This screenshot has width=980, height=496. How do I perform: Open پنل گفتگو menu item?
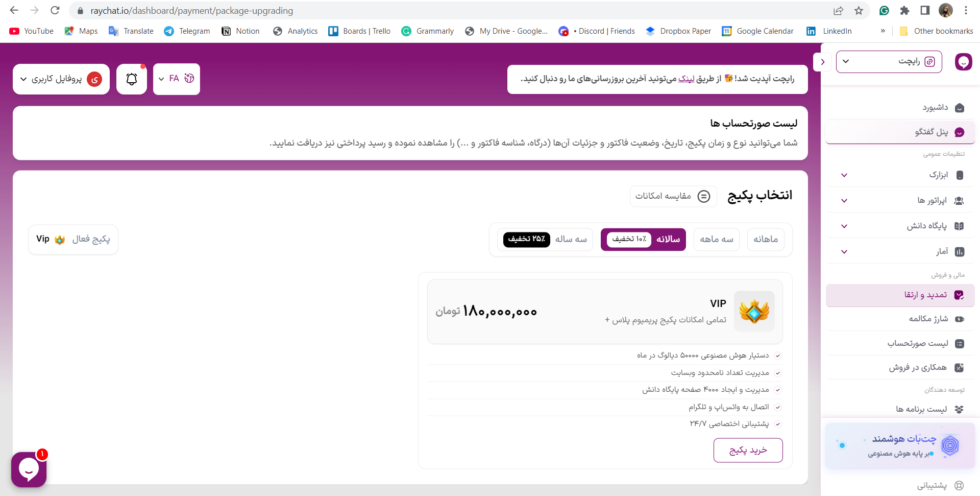click(900, 132)
